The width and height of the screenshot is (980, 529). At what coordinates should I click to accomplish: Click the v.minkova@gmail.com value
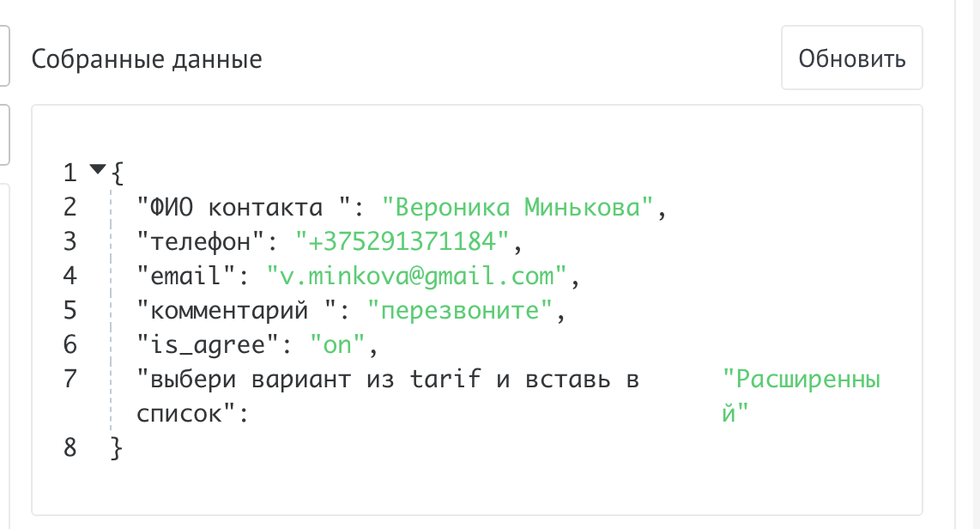(416, 276)
